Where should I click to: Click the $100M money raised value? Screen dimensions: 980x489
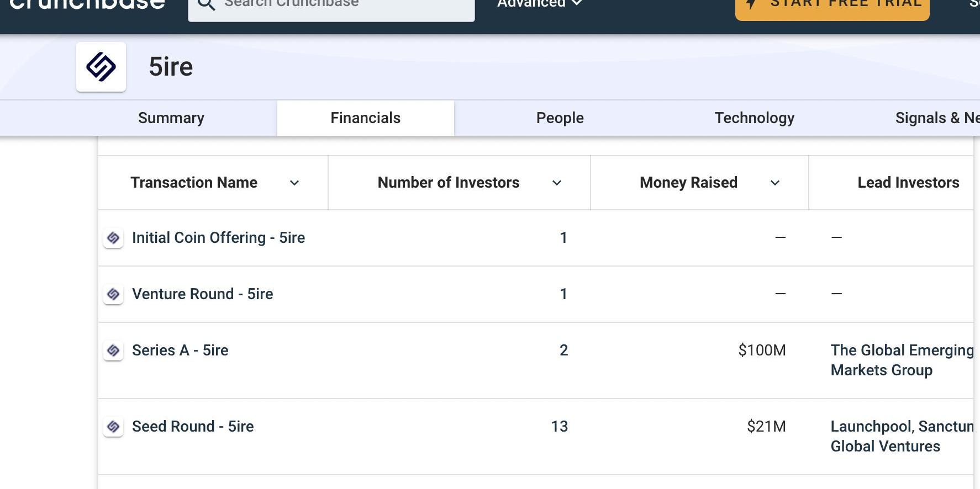click(x=762, y=350)
